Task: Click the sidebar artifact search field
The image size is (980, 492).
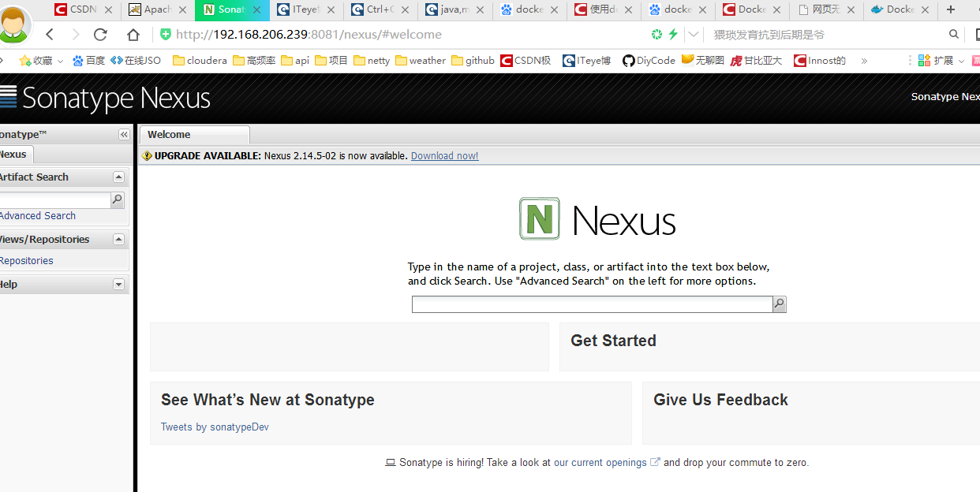Action: [54, 200]
